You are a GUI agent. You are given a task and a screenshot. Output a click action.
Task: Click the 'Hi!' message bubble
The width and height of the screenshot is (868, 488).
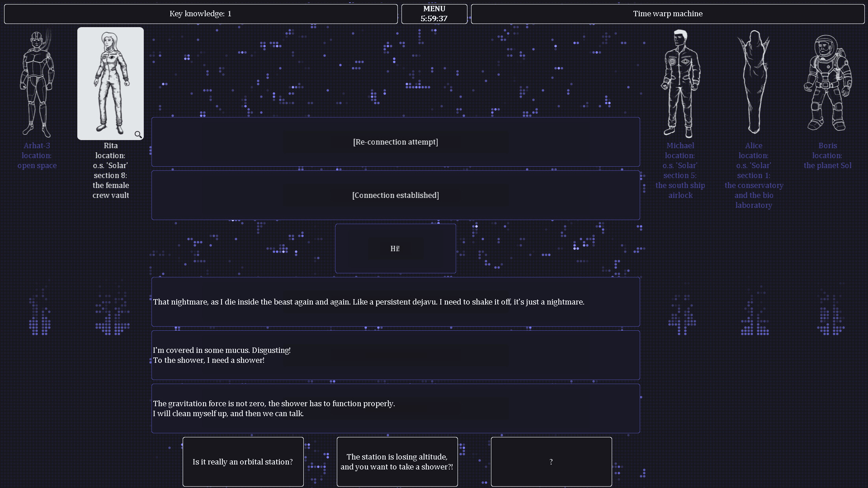tap(395, 248)
